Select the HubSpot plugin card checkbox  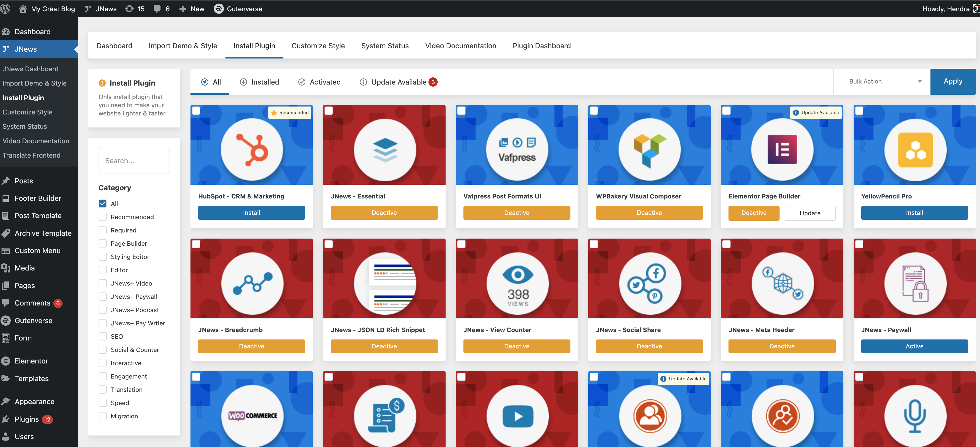tap(196, 111)
